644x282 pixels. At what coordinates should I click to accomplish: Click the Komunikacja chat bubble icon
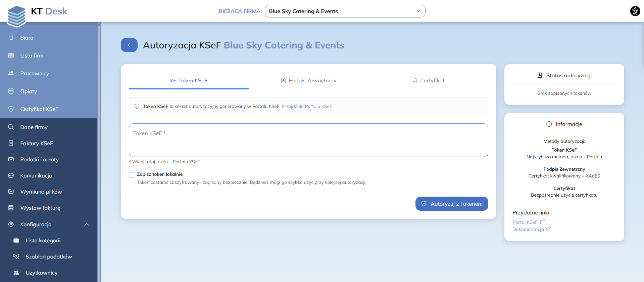(11, 175)
